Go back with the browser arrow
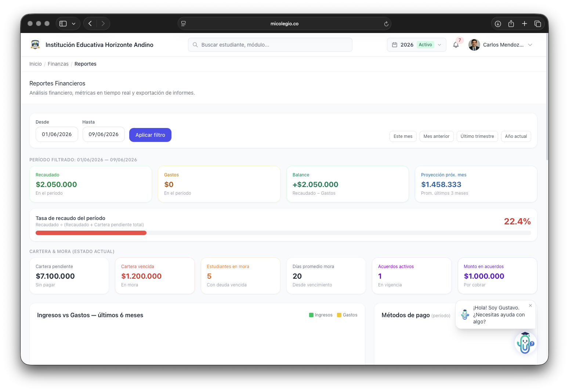Image resolution: width=569 pixels, height=392 pixels. [x=90, y=23]
